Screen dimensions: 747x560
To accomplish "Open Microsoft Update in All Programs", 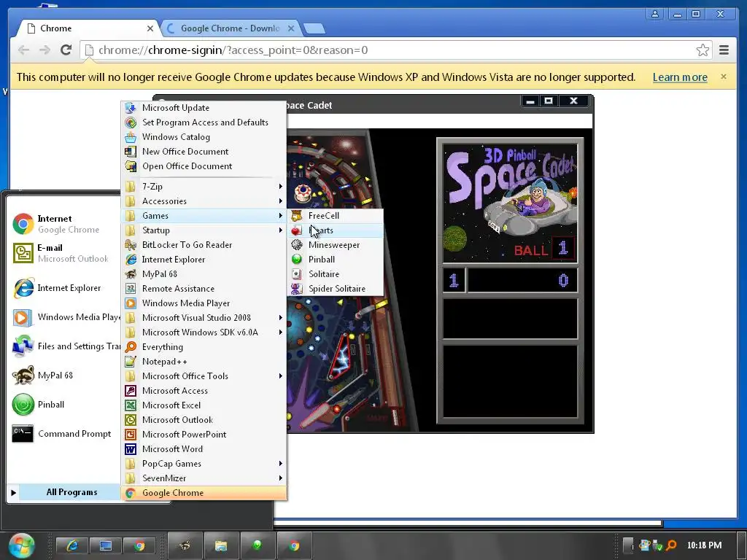I will coord(204,108).
